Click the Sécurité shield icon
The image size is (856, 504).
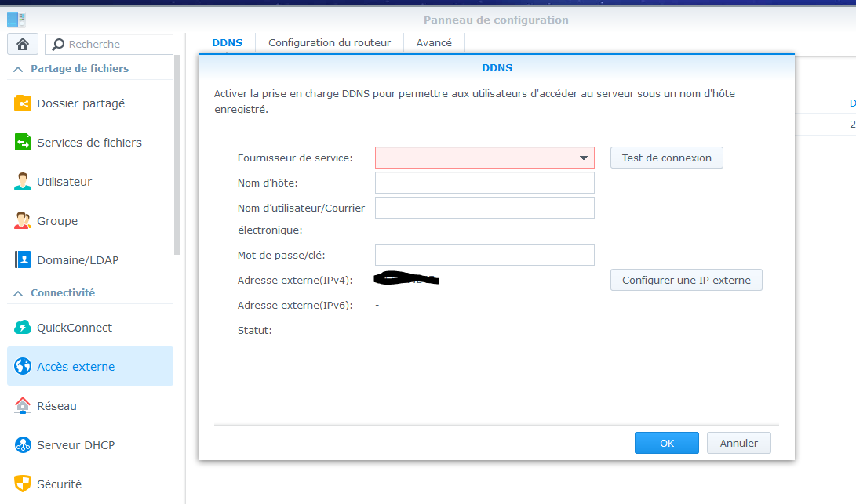click(23, 484)
